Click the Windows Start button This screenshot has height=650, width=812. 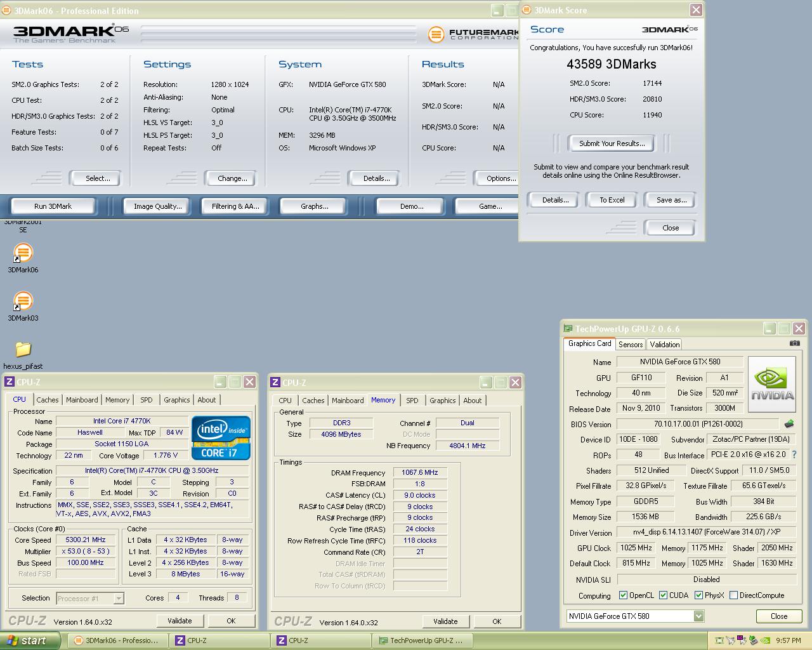click(30, 640)
